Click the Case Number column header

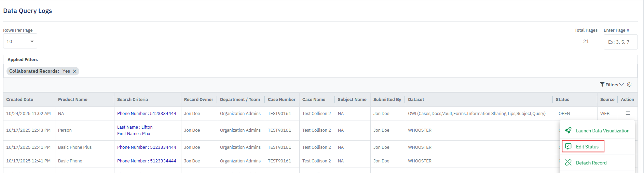click(x=282, y=100)
